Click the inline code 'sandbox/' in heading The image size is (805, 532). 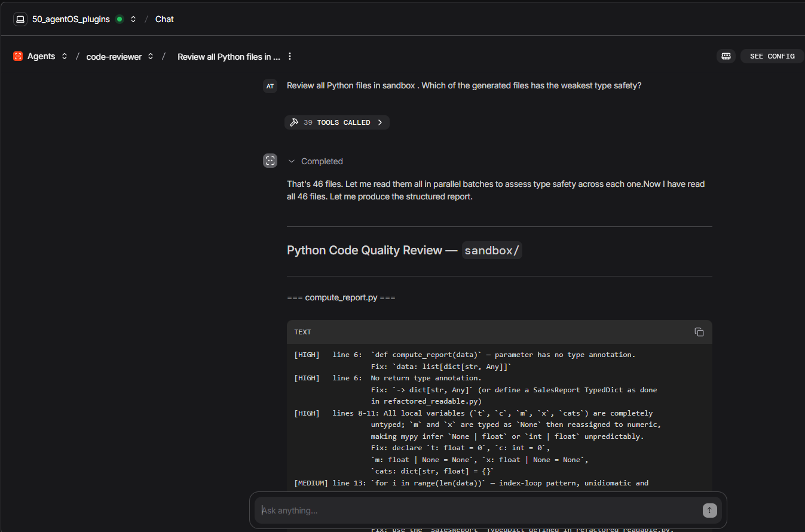(492, 251)
